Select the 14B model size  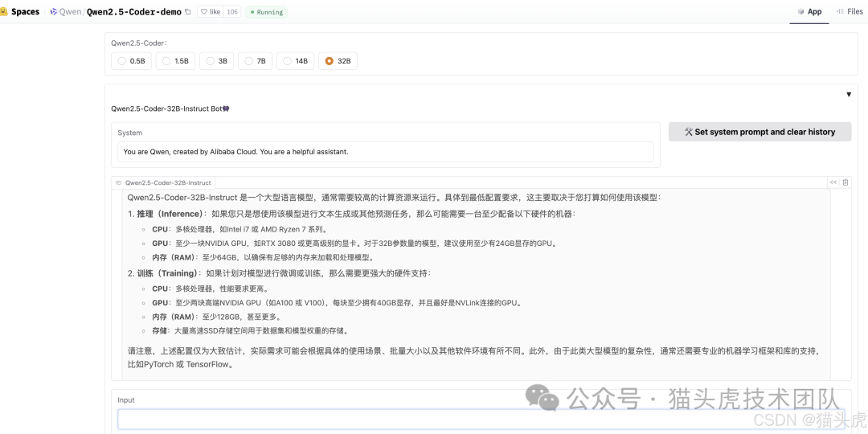[296, 61]
